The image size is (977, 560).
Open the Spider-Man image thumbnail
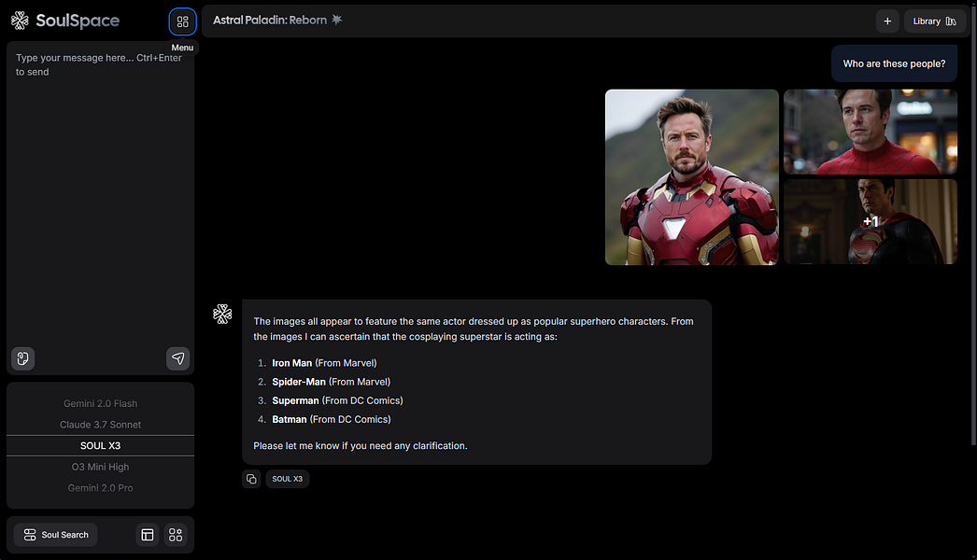pos(871,132)
